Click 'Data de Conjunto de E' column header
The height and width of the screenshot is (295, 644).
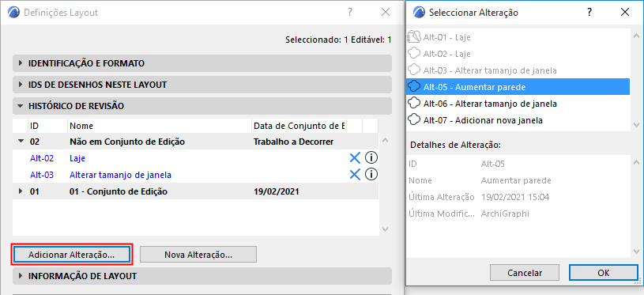point(299,126)
